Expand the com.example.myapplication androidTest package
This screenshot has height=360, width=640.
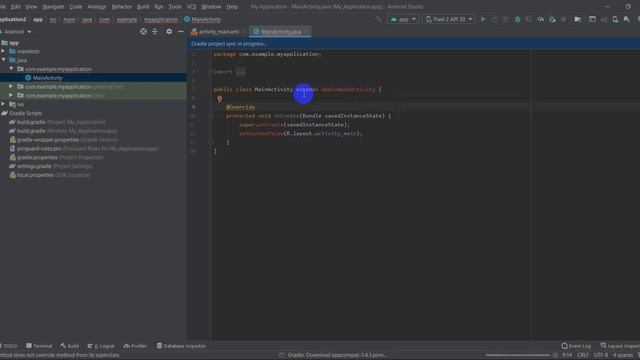click(11, 87)
